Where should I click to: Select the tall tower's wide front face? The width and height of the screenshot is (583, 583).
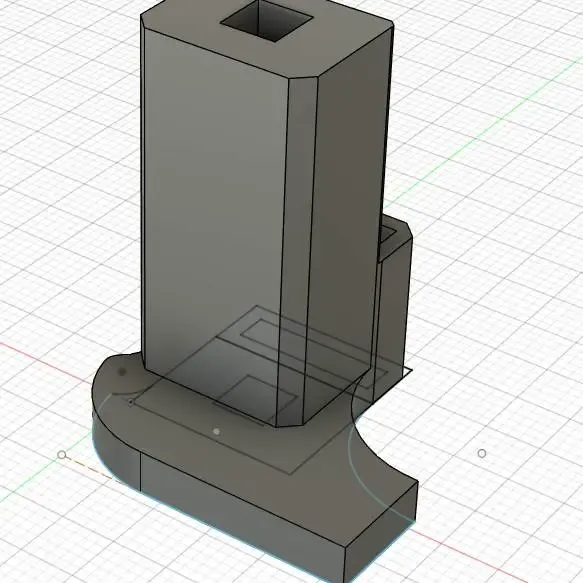pos(214,223)
